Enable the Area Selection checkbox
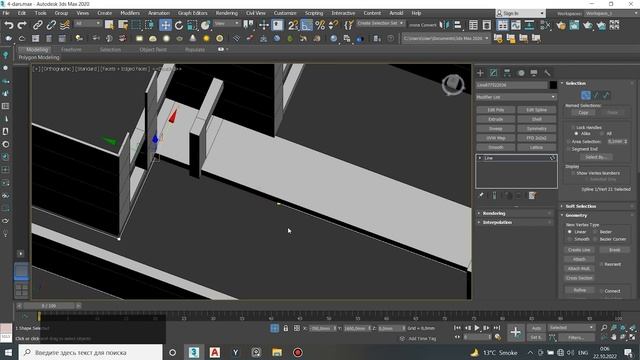 pyautogui.click(x=569, y=142)
